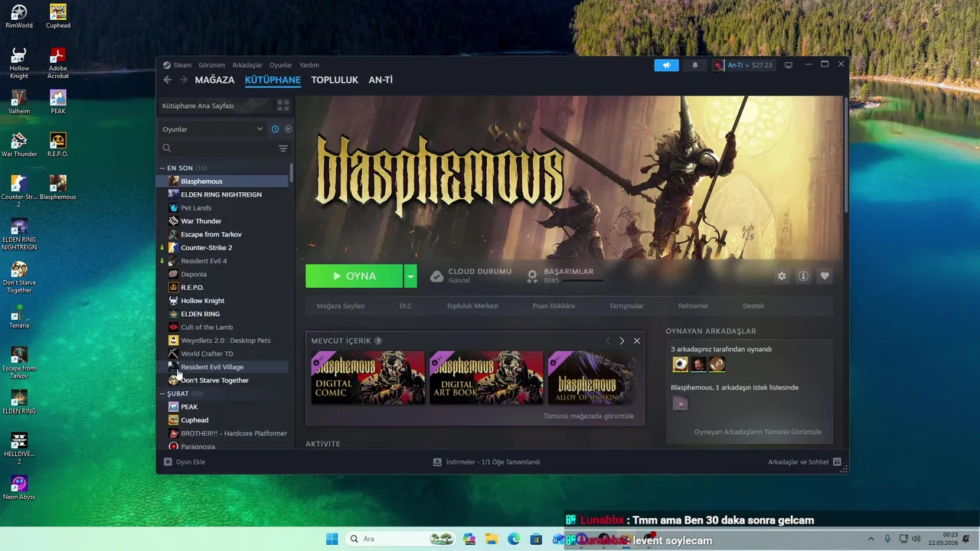Open Blasphemous Digital Art Book thumbnail
Image resolution: width=980 pixels, height=551 pixels.
[486, 377]
